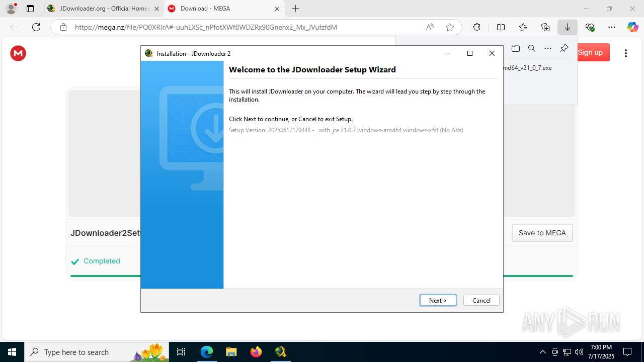Activate Read aloud in address bar
The image size is (644, 362).
tap(430, 27)
